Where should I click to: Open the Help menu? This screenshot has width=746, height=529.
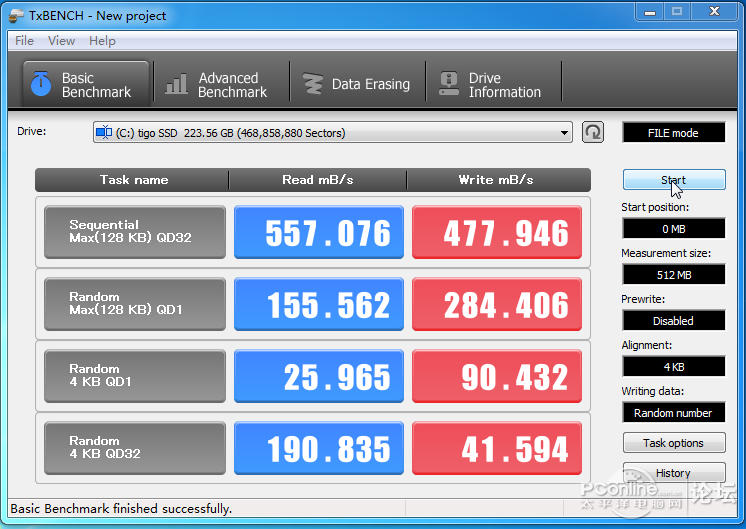(102, 41)
